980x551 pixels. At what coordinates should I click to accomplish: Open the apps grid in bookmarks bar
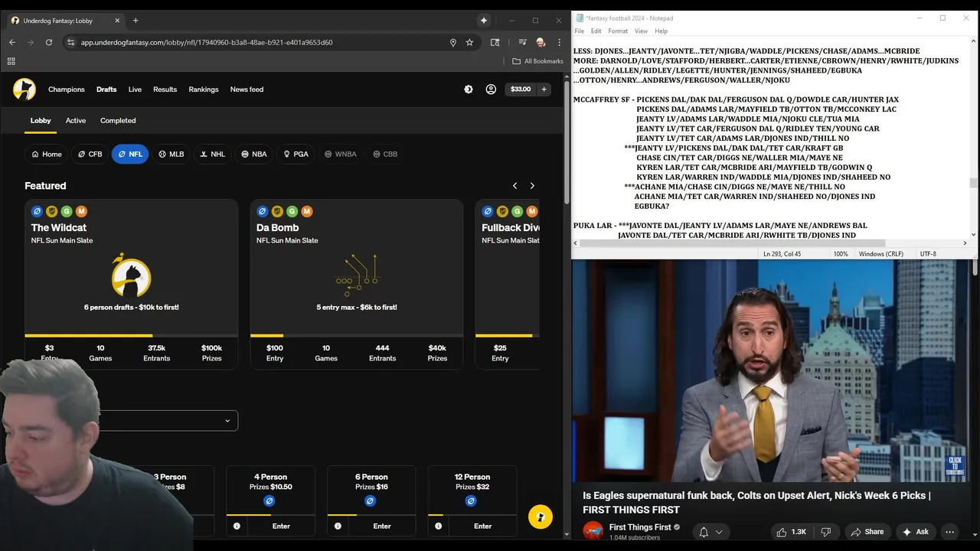point(11,61)
